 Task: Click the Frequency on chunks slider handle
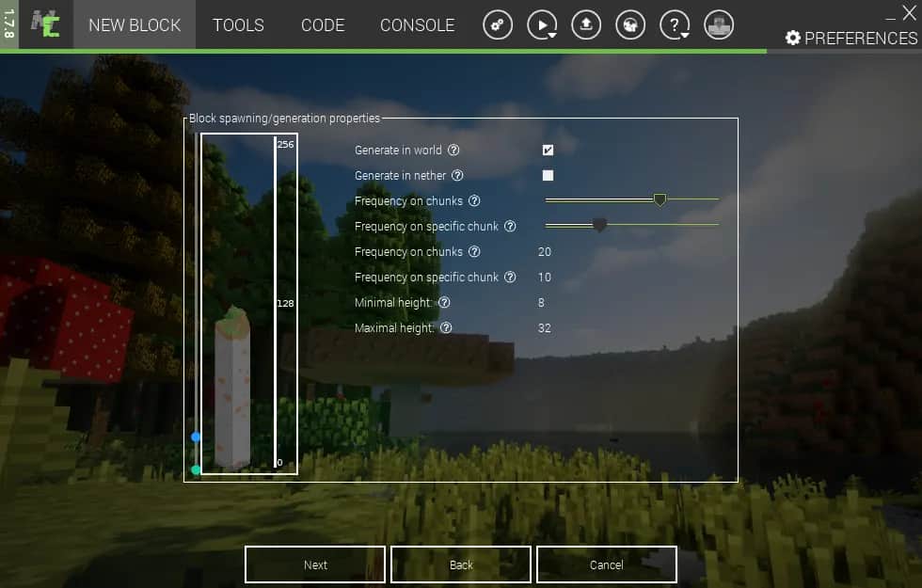pyautogui.click(x=660, y=199)
